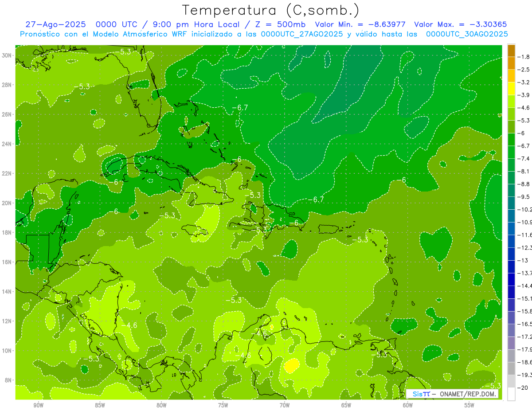The height and width of the screenshot is (411, 532).
Task: Click the "-1.8" colorbar label
Action: pos(523,57)
